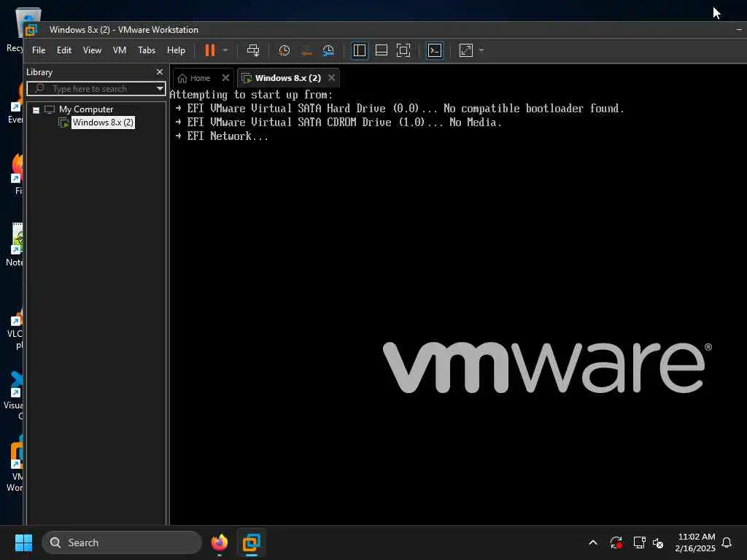The image size is (747, 560).
Task: Open the View menu
Action: tap(92, 50)
